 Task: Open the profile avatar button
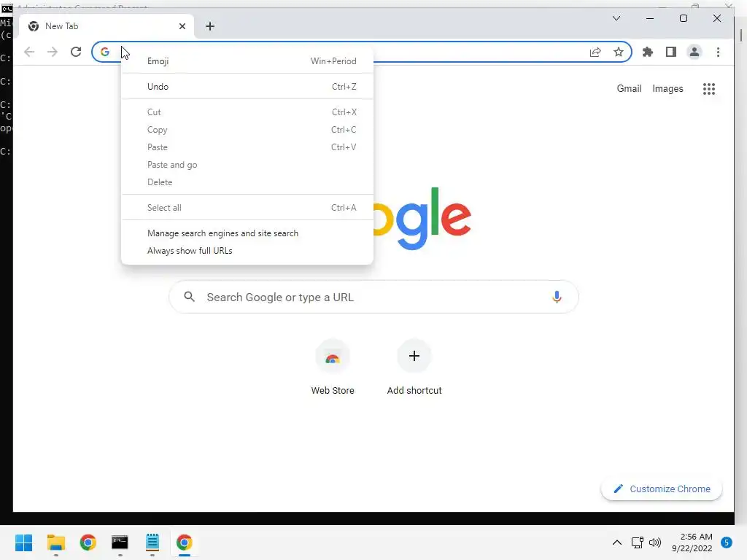694,52
